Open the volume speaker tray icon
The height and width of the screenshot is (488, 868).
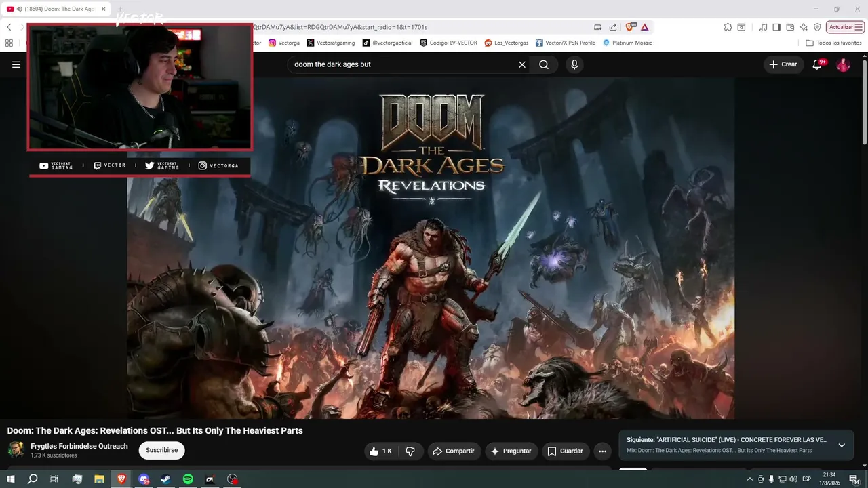click(x=793, y=479)
